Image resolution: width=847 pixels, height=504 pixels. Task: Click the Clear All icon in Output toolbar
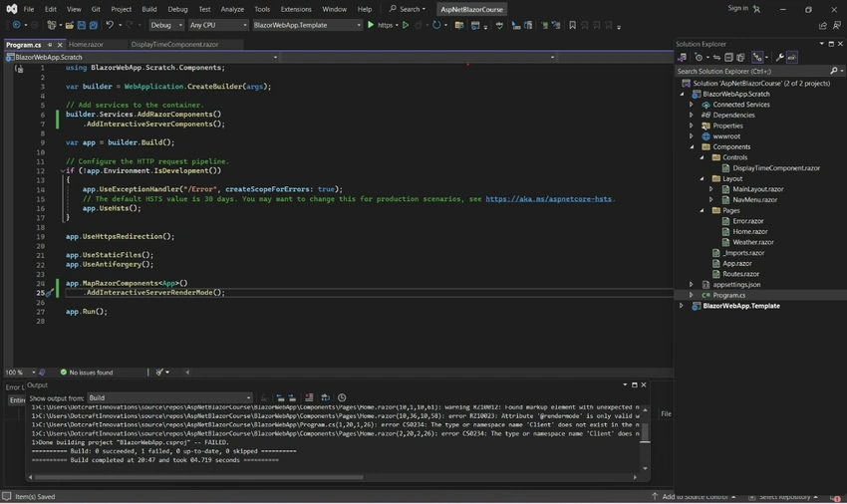click(x=309, y=397)
